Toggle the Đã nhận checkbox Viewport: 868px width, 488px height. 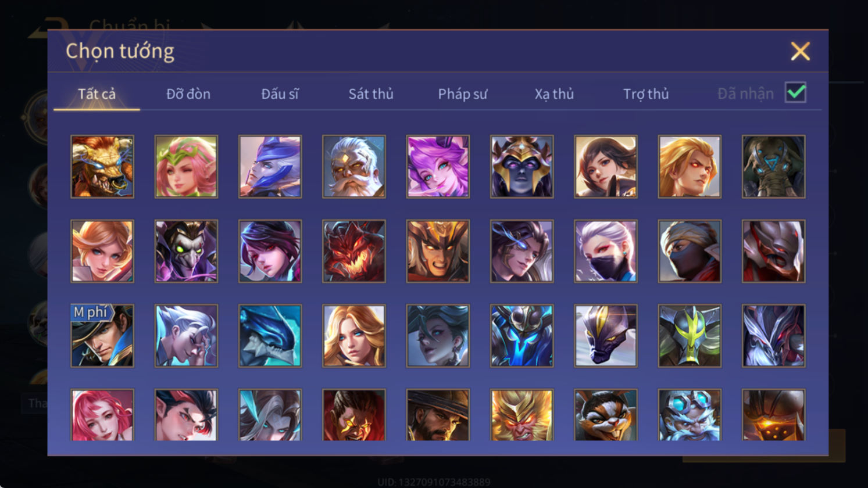795,92
